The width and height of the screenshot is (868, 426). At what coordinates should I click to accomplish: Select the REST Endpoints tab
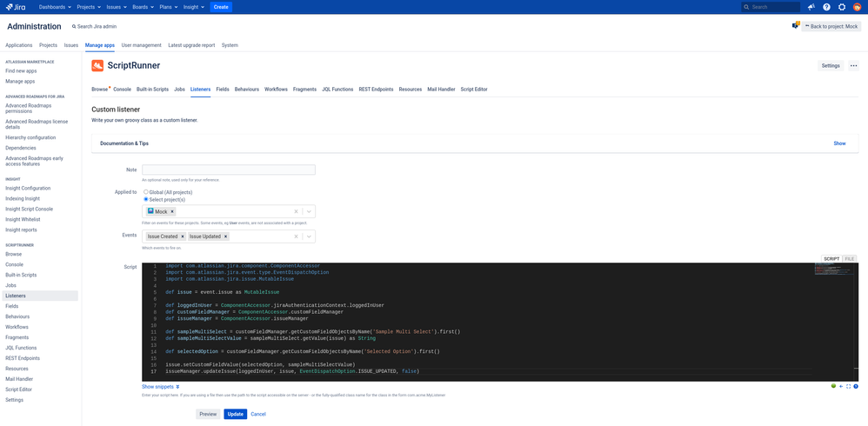376,89
